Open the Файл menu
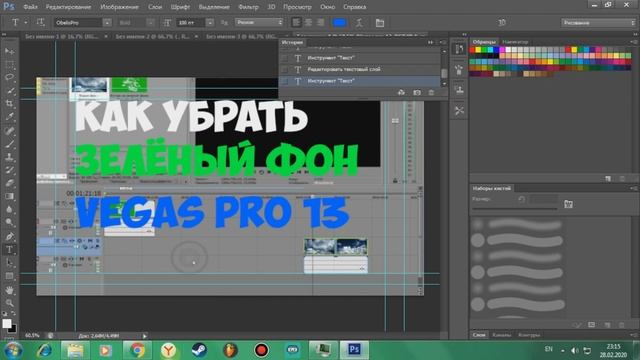640x360 pixels. pyautogui.click(x=31, y=7)
